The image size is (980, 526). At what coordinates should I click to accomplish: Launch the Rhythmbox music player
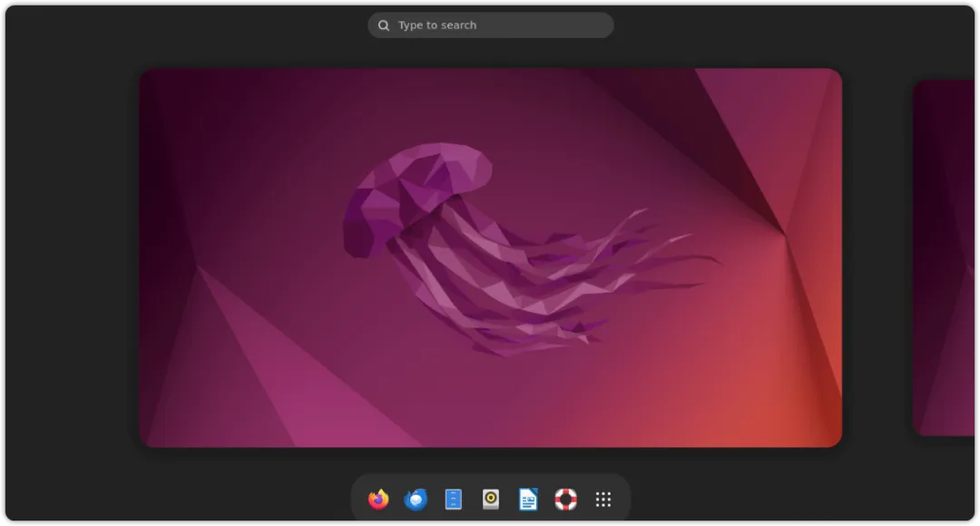point(491,499)
